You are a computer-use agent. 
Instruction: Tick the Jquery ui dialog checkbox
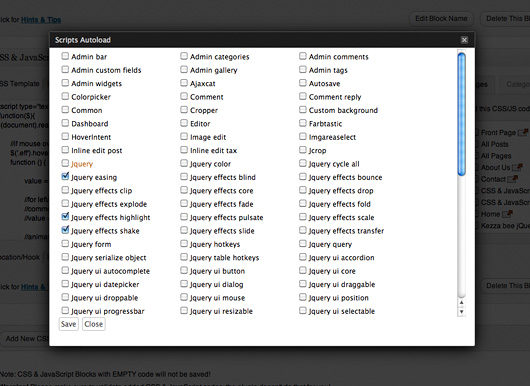click(x=184, y=284)
